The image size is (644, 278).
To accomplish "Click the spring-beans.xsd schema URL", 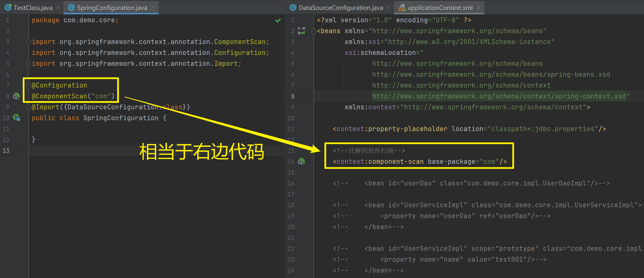I will pyautogui.click(x=491, y=75).
